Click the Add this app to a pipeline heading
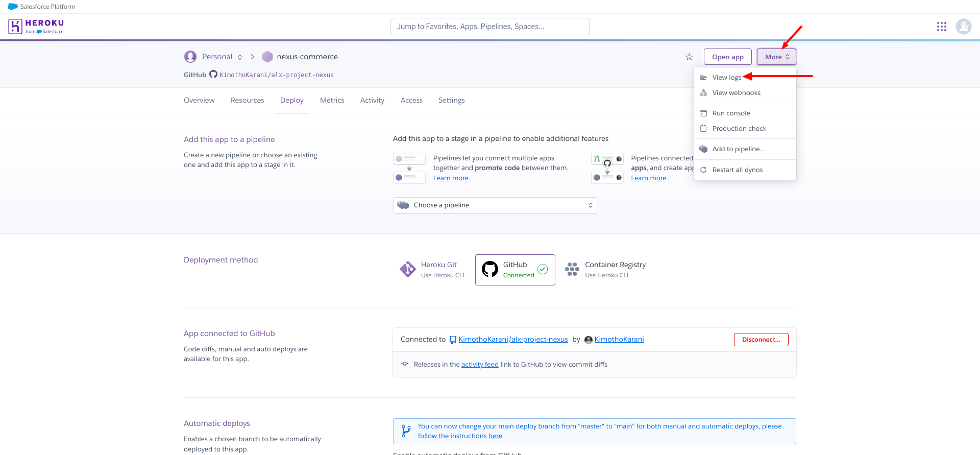Screen dimensions: 980x455 229,139
